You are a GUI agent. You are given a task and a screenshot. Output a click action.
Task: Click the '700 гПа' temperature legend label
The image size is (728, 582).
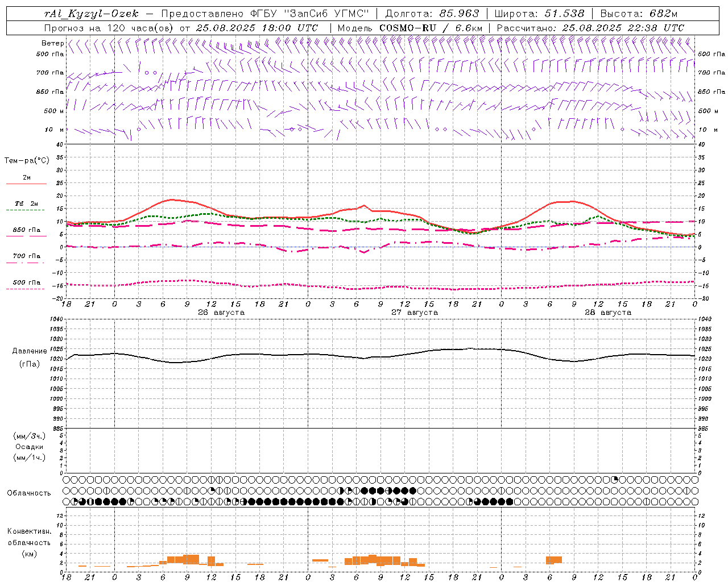(x=27, y=256)
